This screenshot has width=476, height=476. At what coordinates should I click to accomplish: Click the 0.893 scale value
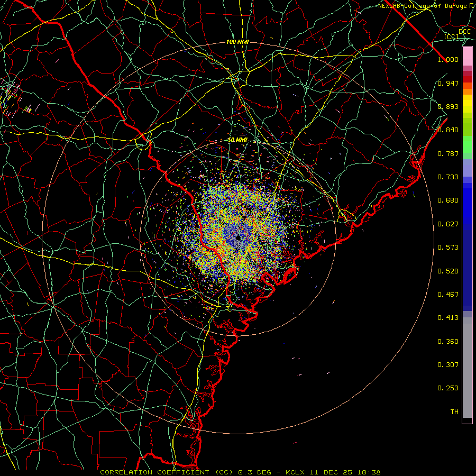[x=448, y=106]
